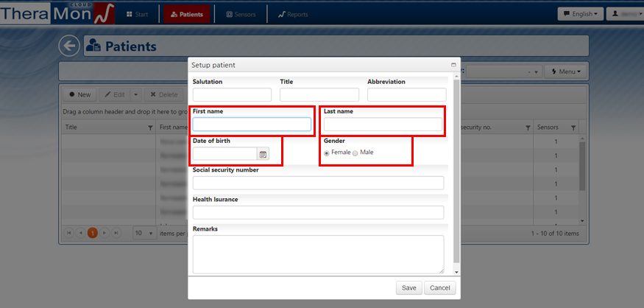Cancel the Setup patient dialog
The image size is (644, 308).
[440, 288]
